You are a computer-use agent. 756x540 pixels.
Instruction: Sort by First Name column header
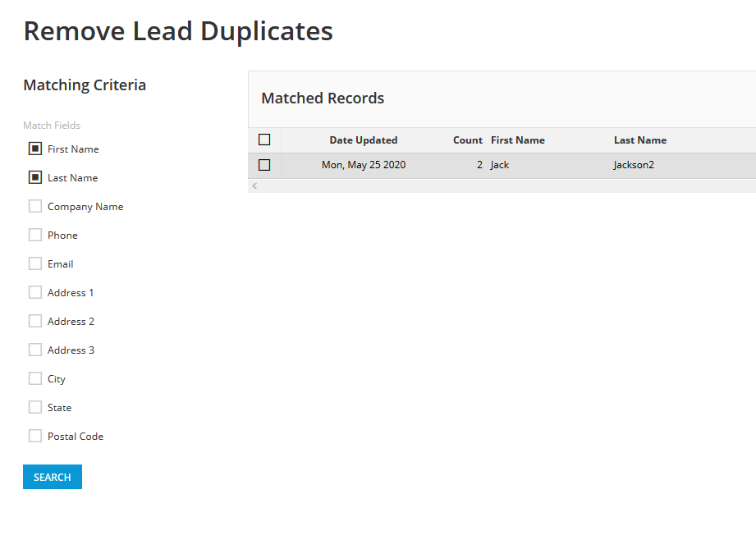tap(518, 140)
